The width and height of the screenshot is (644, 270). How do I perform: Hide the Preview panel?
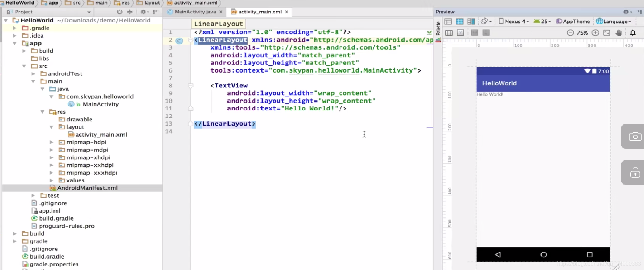pyautogui.click(x=639, y=12)
